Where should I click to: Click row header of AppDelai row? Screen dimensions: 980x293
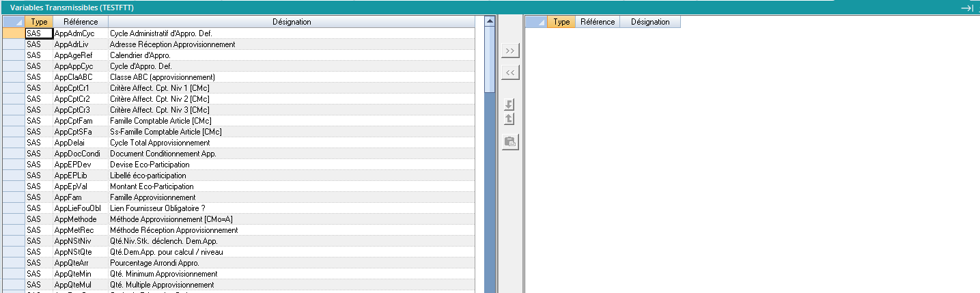pyautogui.click(x=14, y=143)
